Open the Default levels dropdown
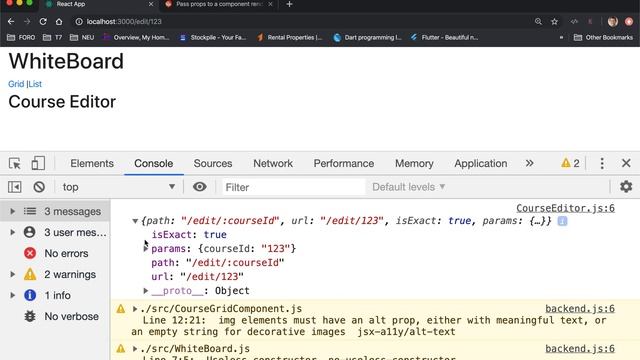640x360 pixels. click(408, 187)
